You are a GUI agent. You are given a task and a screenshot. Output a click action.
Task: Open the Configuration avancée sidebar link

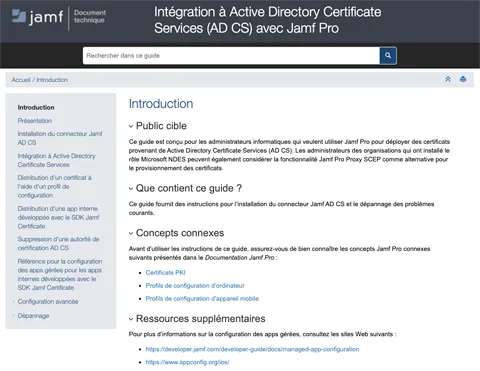click(48, 302)
